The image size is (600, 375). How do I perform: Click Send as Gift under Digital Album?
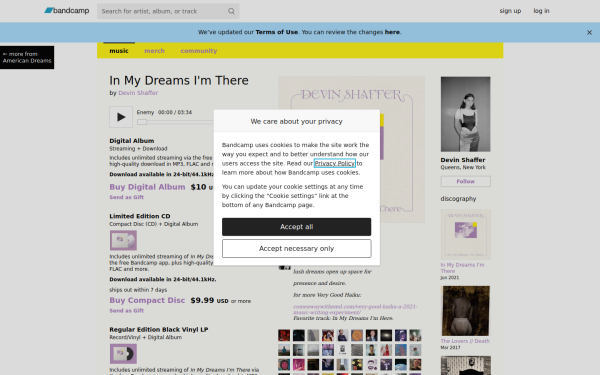click(127, 197)
